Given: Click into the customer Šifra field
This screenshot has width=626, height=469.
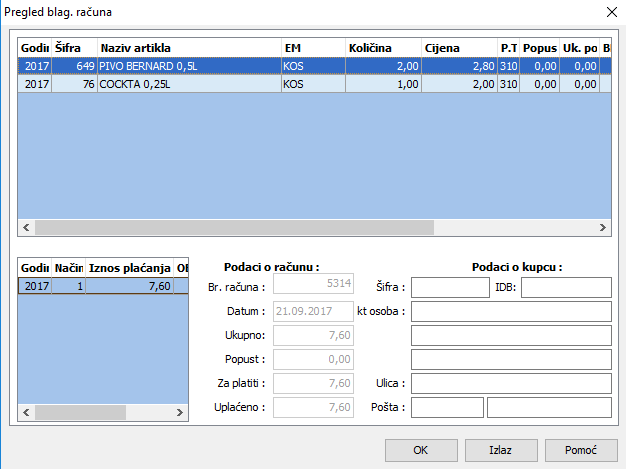Looking at the screenshot, I should (x=450, y=288).
